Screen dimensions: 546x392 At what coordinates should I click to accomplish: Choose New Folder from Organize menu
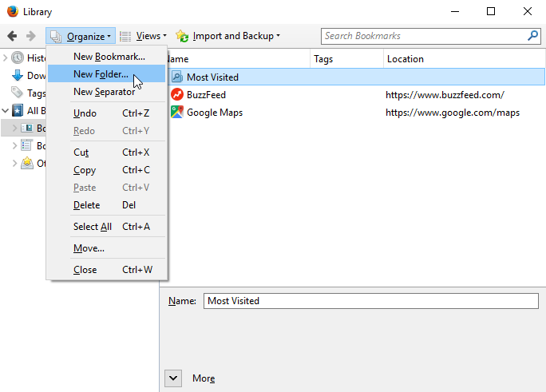(101, 74)
